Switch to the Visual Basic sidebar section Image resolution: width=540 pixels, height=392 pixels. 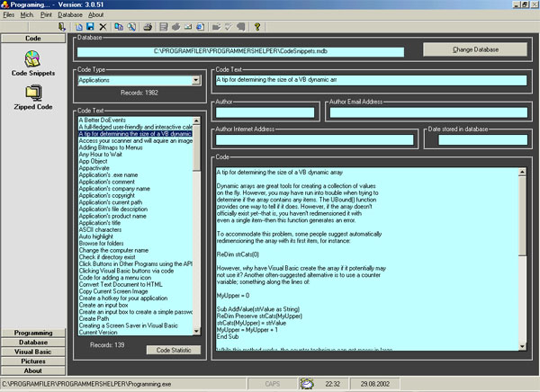(32, 352)
